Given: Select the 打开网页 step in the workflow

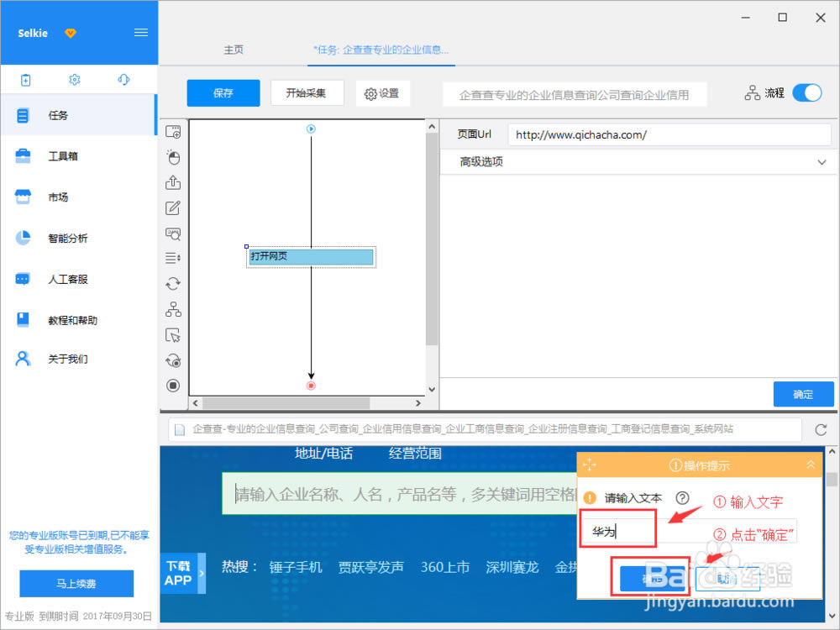Looking at the screenshot, I should pos(311,256).
